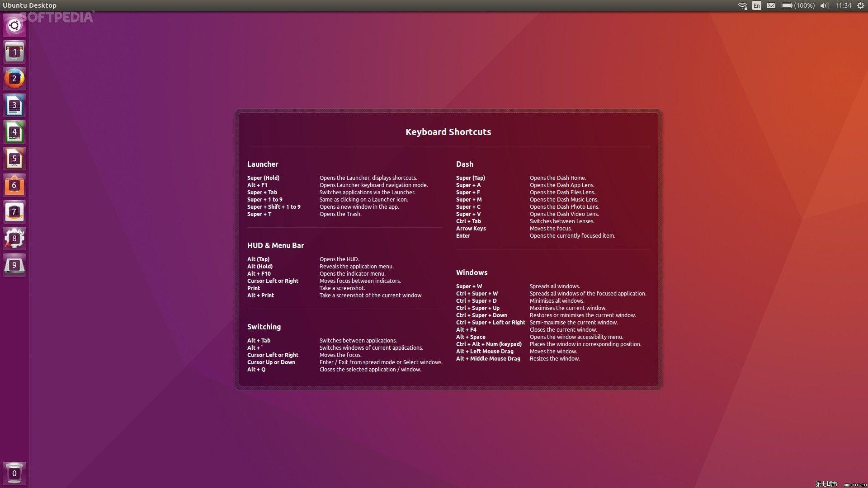Launch Firefox from the launcher

(14, 78)
